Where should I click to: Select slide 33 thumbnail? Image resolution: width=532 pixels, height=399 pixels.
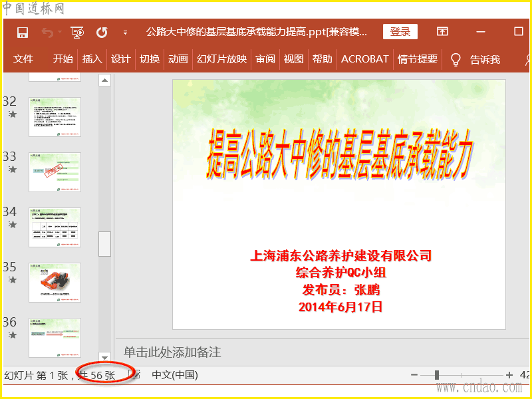[55, 172]
